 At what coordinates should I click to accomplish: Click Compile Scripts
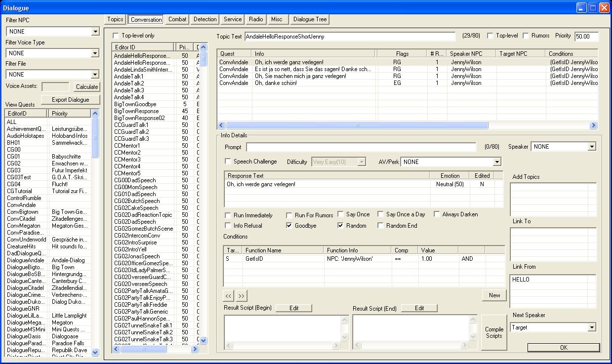[x=494, y=332]
